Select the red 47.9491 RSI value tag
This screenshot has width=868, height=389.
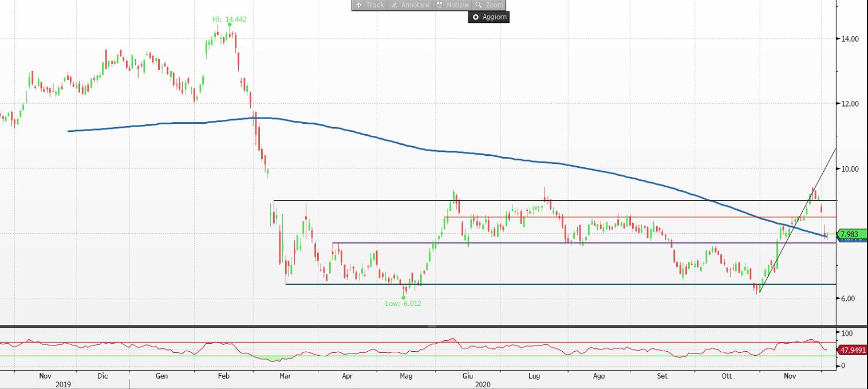click(x=852, y=349)
